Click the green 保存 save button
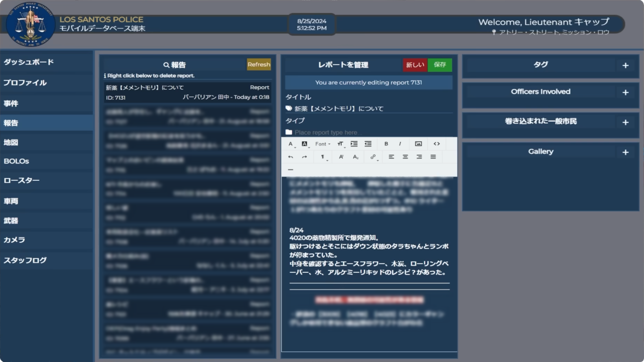This screenshot has height=362, width=644. [x=439, y=65]
